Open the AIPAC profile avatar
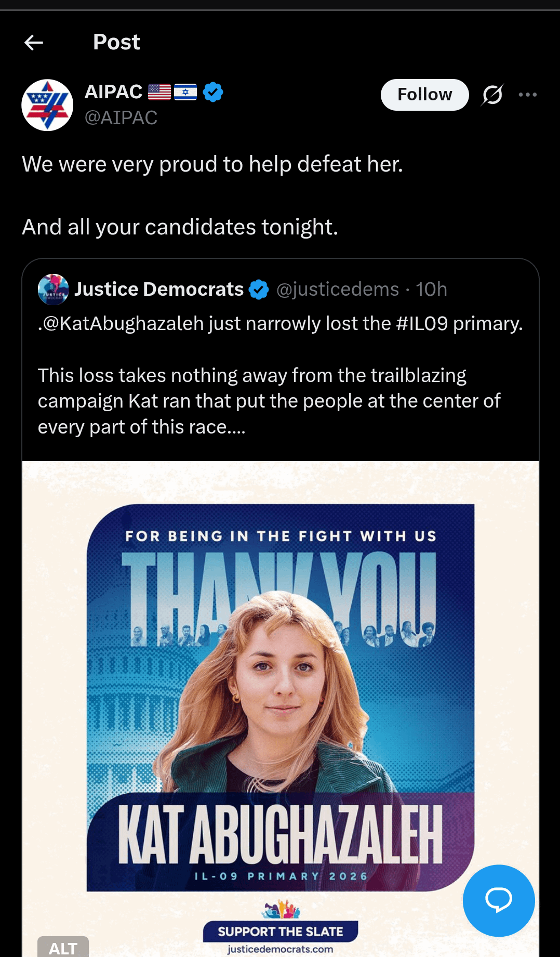This screenshot has width=560, height=957. 47,105
